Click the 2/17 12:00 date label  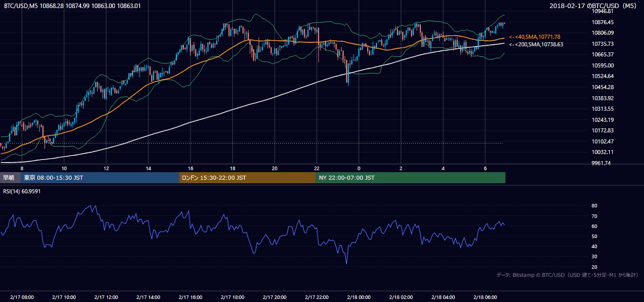(x=106, y=297)
